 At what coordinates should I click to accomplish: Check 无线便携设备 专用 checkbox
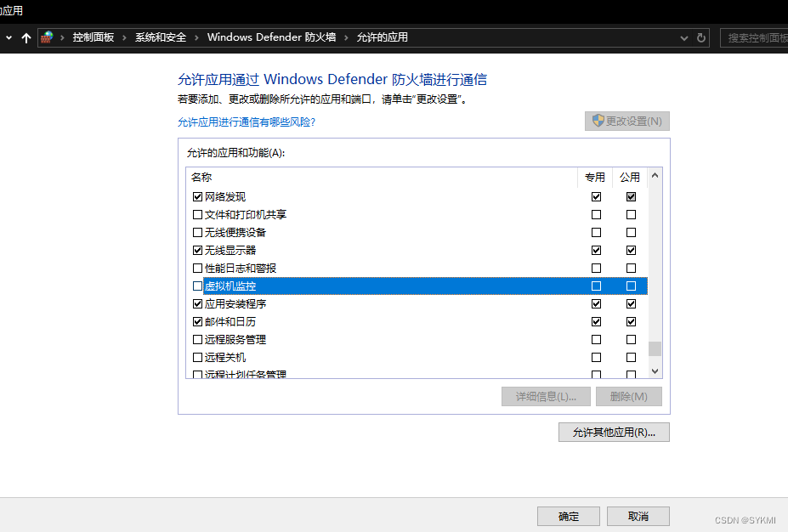tap(596, 233)
